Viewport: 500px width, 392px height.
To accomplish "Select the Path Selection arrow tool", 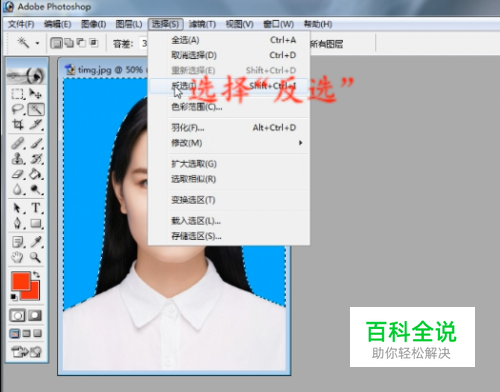I will pyautogui.click(x=18, y=208).
